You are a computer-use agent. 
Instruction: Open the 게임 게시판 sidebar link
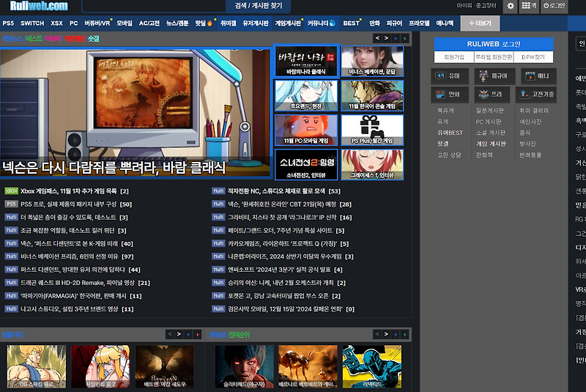pos(491,144)
